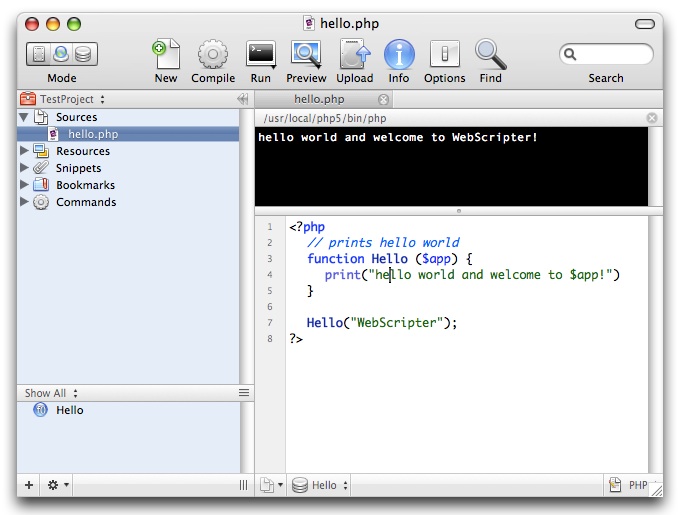This screenshot has height=515, width=681.
Task: Click the toolbar toggle pill button
Action: coord(645,24)
